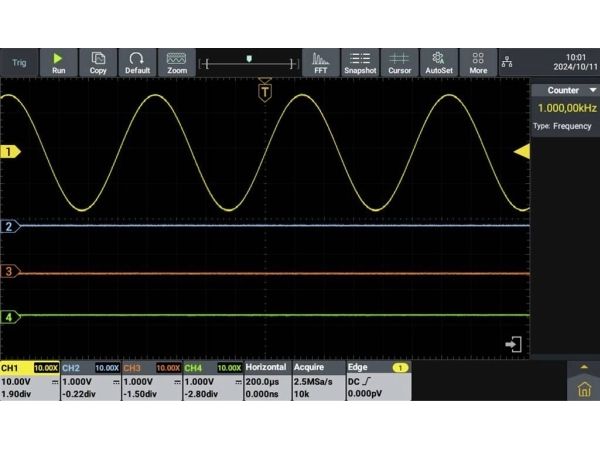This screenshot has height=450, width=600.
Task: Open the Zoom waveform tool
Action: click(x=177, y=63)
